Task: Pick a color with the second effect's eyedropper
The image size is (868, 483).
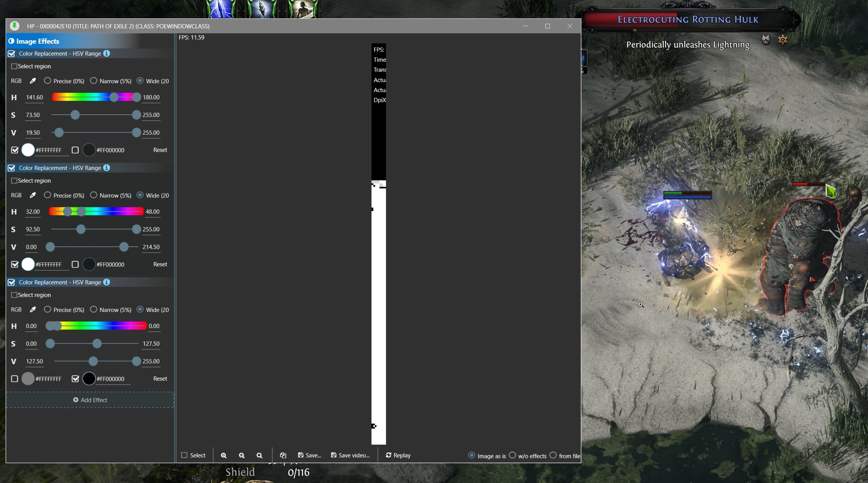Action: [x=33, y=195]
